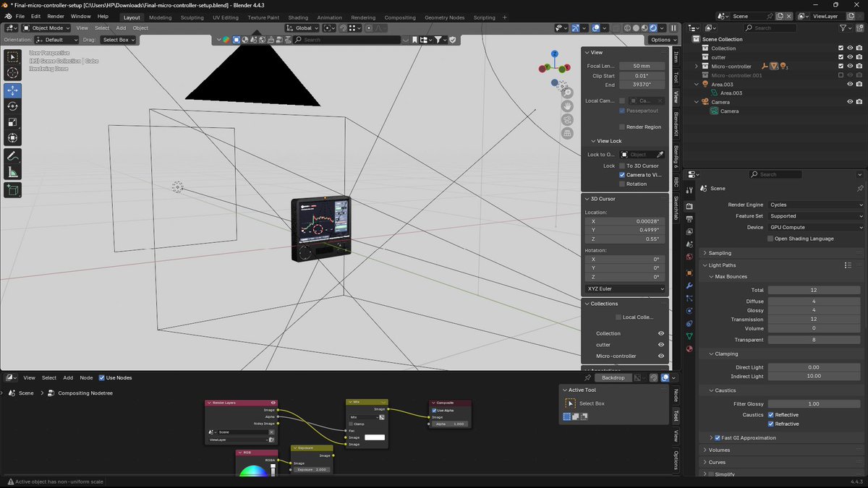Open the Render properties tab icon
Screen dimensions: 868x488
coord(689,206)
